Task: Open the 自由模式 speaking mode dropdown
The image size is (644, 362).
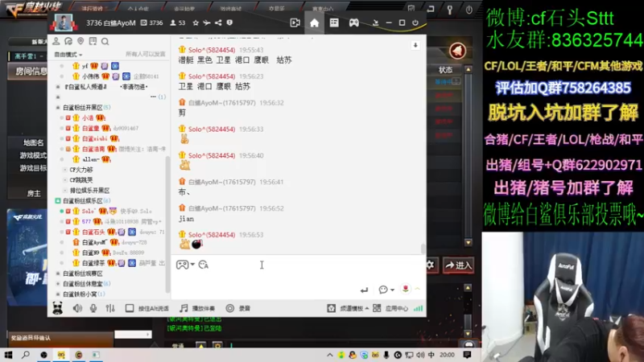Action: (x=68, y=55)
